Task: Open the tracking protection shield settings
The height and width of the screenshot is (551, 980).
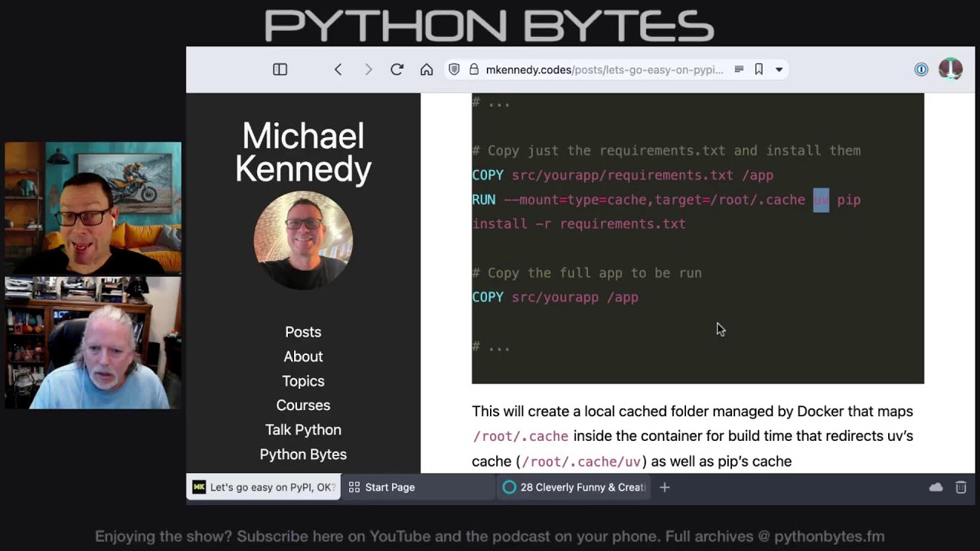Action: (x=454, y=69)
